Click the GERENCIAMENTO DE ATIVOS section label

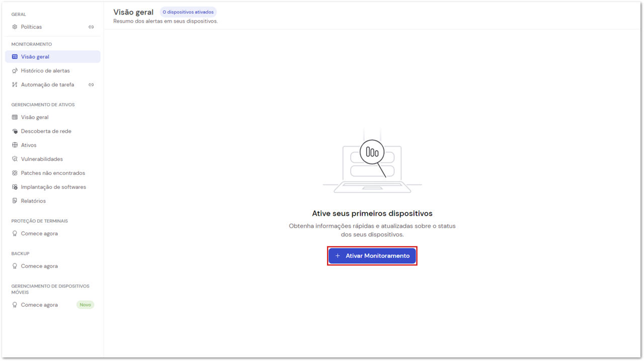click(x=43, y=105)
